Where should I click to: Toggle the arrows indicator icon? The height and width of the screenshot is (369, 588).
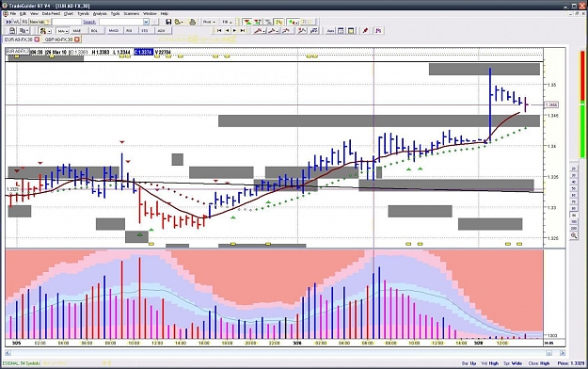coord(258,22)
